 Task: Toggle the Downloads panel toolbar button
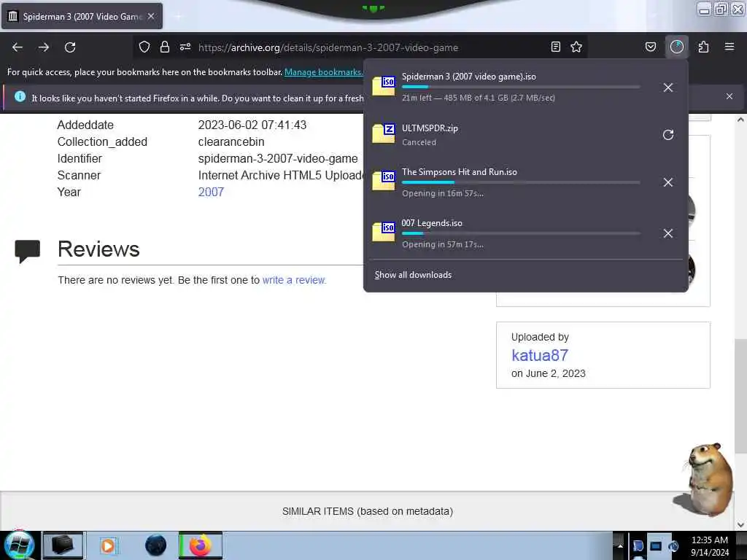click(676, 47)
